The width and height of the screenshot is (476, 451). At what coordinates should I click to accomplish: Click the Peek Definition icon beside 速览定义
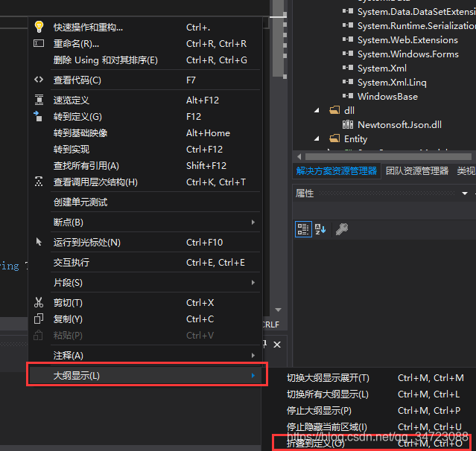coord(39,100)
